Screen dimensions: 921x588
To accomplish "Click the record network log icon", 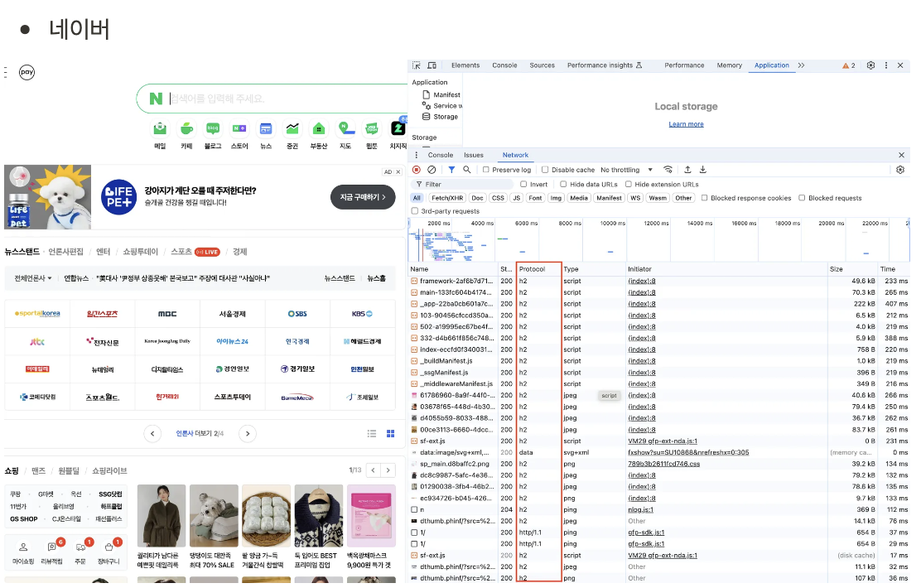I will pos(417,170).
